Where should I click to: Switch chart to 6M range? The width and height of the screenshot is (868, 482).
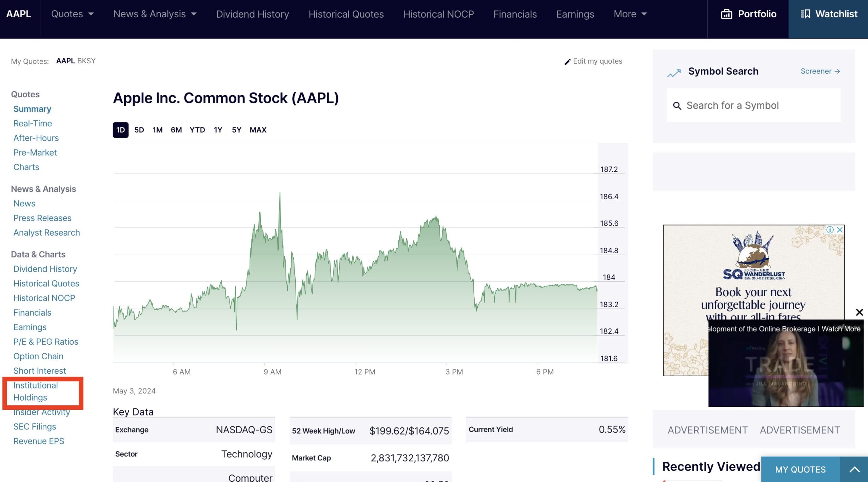[x=176, y=130]
